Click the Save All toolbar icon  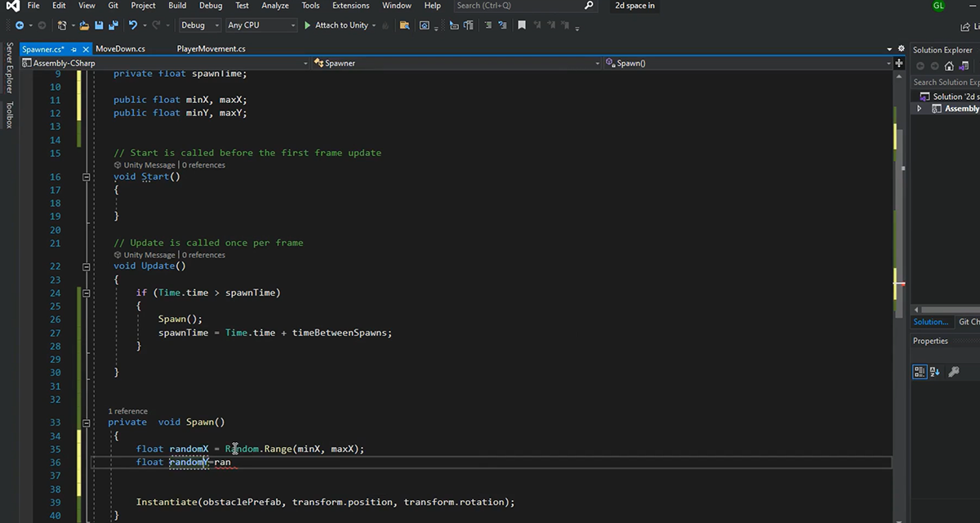pos(110,25)
